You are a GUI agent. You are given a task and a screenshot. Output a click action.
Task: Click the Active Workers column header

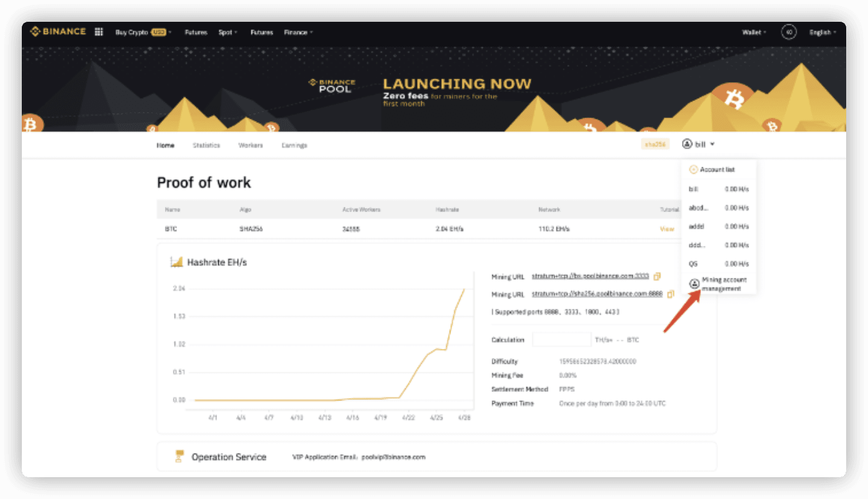[x=361, y=210]
